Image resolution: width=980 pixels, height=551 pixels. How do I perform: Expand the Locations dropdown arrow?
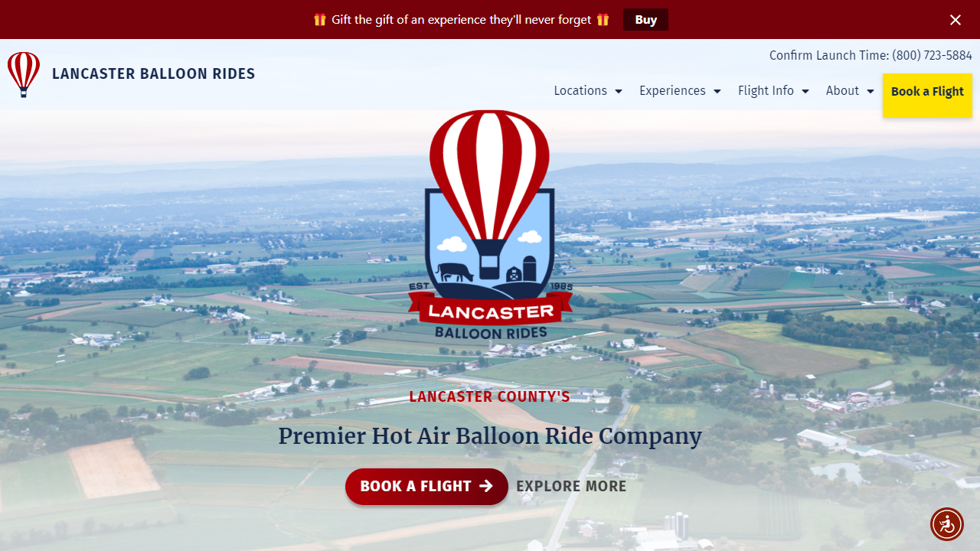619,91
